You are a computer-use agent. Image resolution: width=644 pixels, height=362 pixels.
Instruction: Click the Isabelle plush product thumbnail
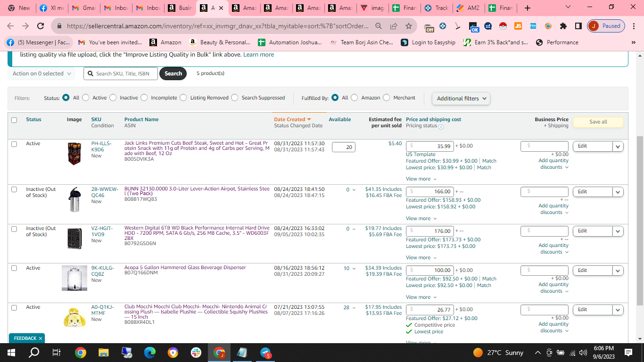click(74, 317)
